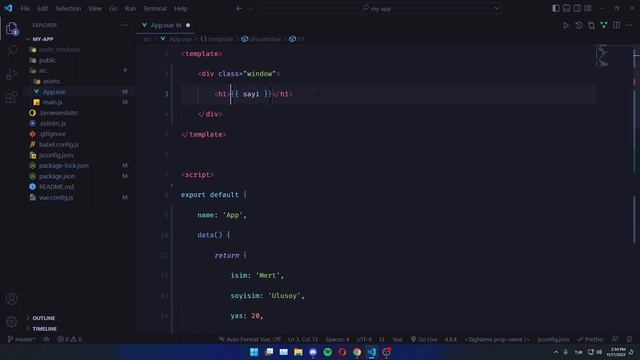Image resolution: width=640 pixels, height=360 pixels.
Task: Open babel.config.js in the file tree
Action: [x=59, y=144]
